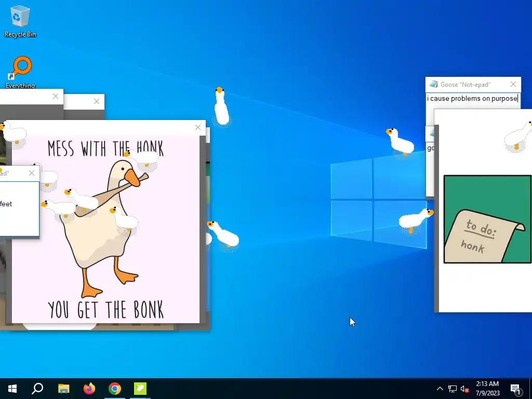Click the Mess With The Honk goose image
Image resolution: width=532 pixels, height=399 pixels.
click(105, 229)
